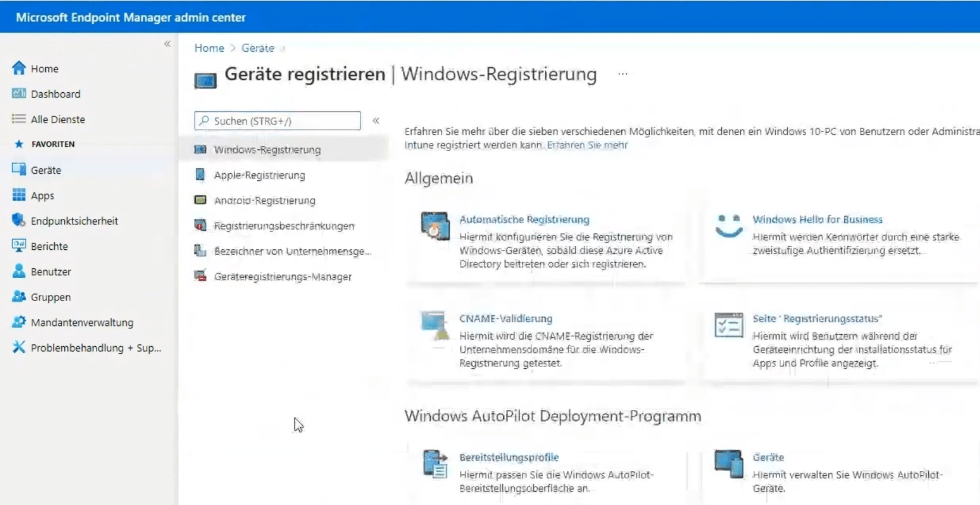
Task: Click the Windows-Registrierung menu icon
Action: [x=201, y=149]
